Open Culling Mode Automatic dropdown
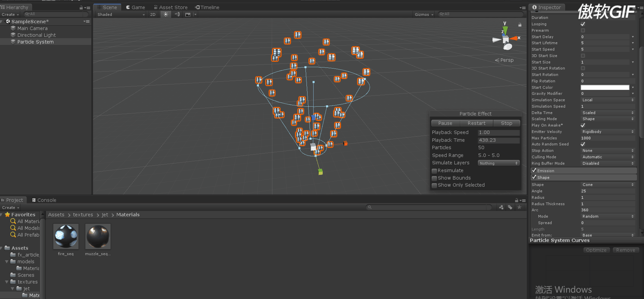 point(608,157)
